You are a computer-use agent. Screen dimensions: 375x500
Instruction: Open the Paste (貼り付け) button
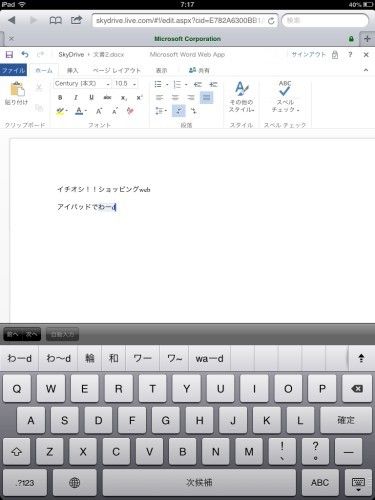16,93
